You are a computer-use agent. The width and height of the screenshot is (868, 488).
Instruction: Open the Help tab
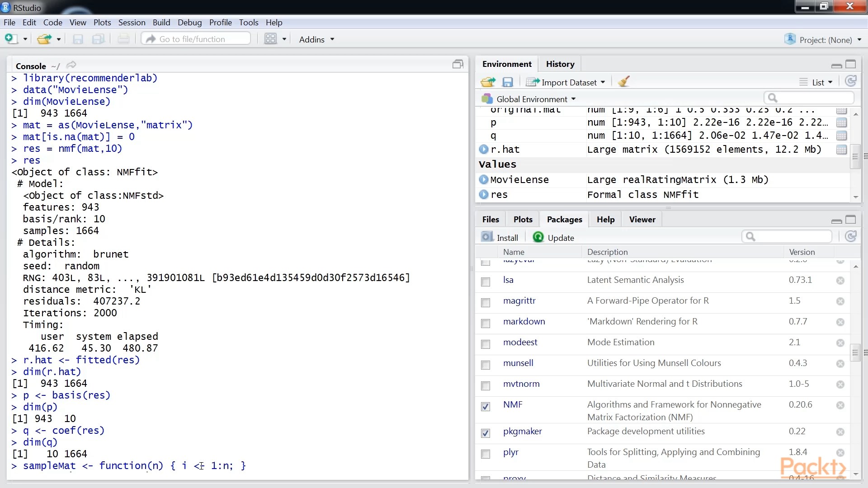coord(606,219)
